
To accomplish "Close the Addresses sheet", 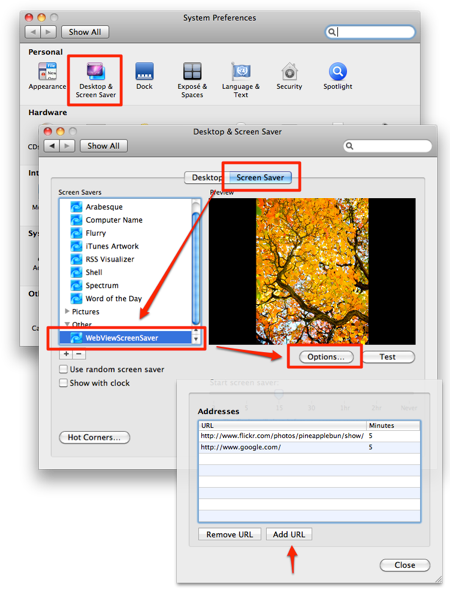I will pos(405,565).
